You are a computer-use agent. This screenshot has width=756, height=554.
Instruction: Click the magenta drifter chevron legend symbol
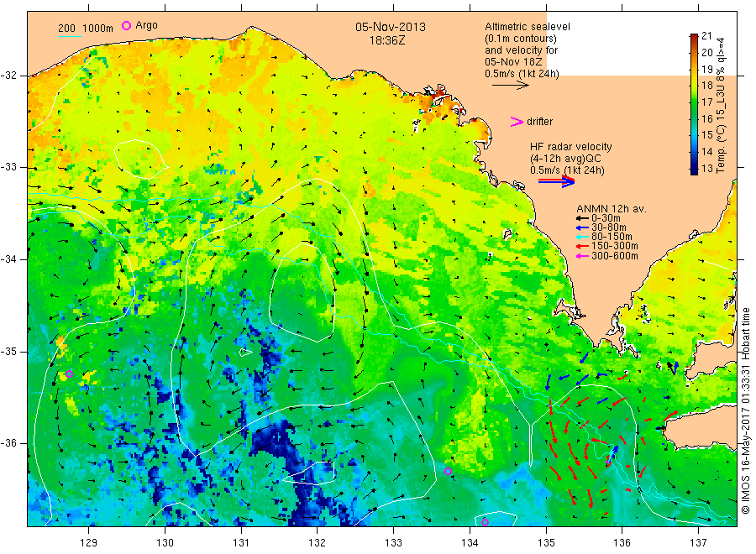click(x=517, y=122)
